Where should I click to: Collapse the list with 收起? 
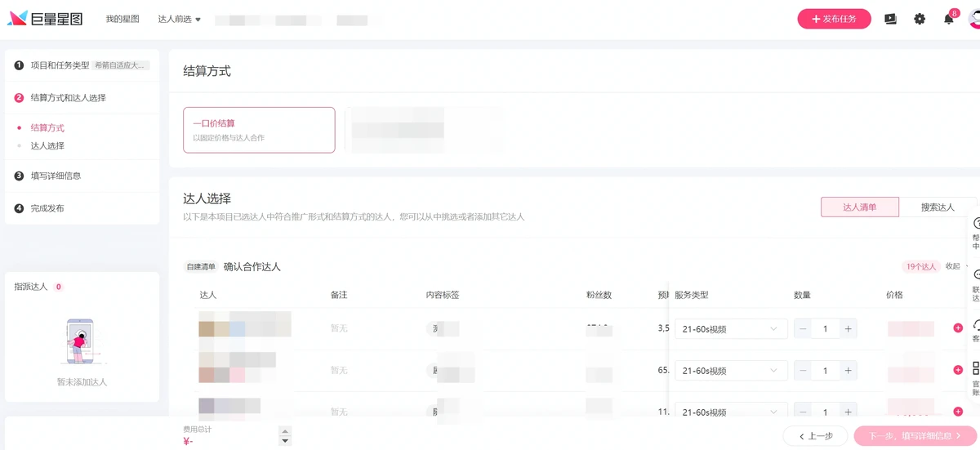pyautogui.click(x=955, y=266)
